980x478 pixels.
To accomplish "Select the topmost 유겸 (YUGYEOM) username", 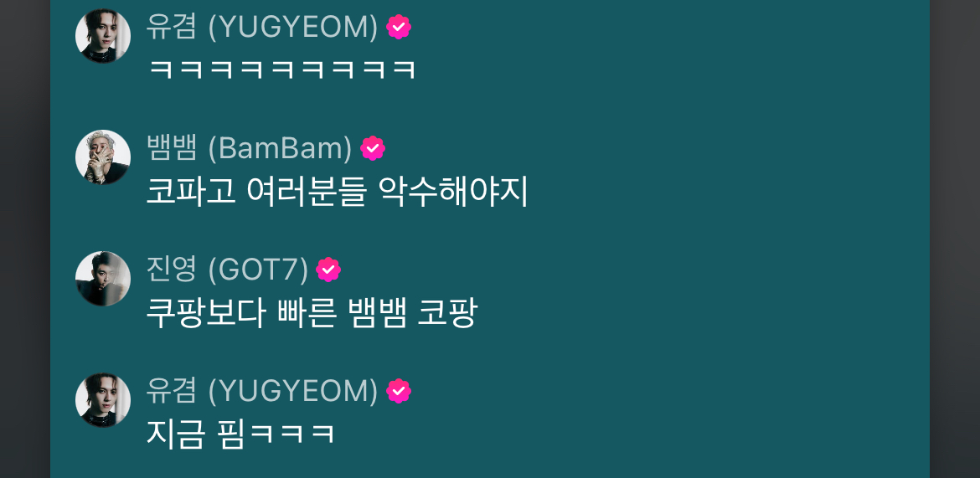I will (x=262, y=28).
